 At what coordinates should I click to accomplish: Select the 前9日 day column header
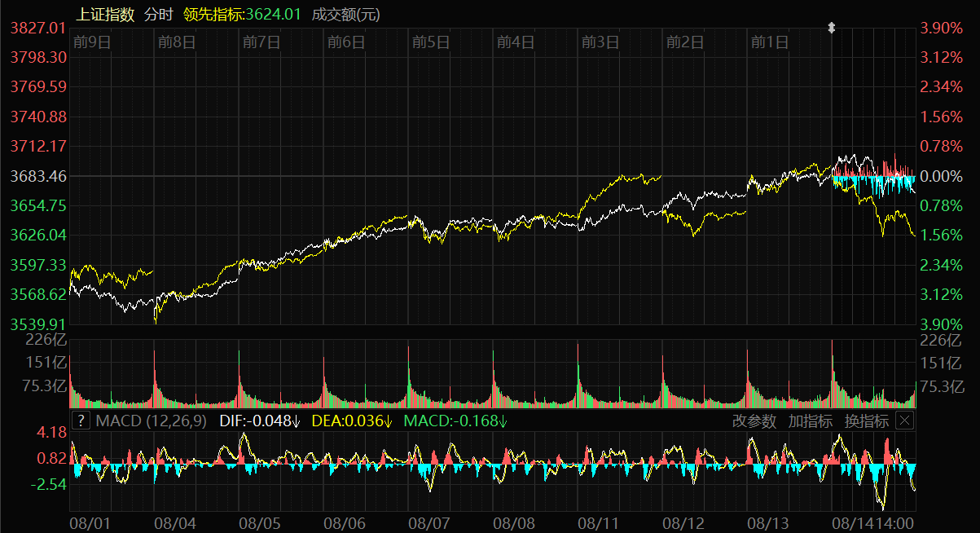coord(91,42)
